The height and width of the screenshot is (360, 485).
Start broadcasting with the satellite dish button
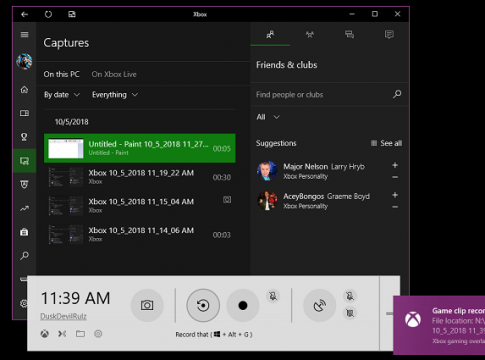coord(319,305)
